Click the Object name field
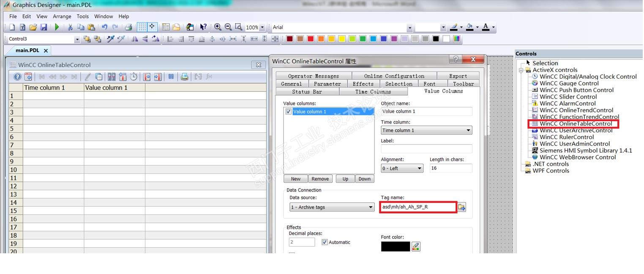This screenshot has width=644, height=274. [x=426, y=111]
